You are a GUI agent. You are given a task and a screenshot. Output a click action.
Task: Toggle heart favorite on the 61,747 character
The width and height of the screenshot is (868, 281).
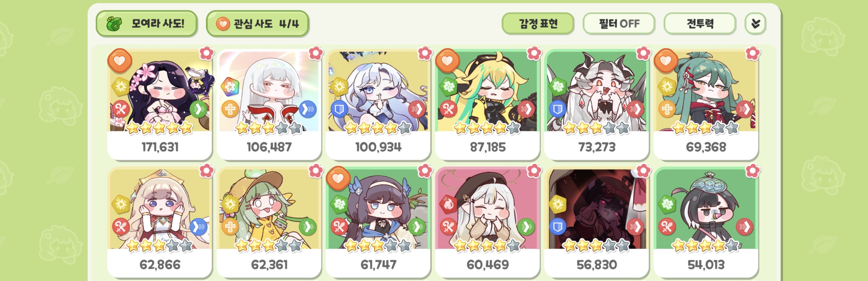pyautogui.click(x=338, y=179)
